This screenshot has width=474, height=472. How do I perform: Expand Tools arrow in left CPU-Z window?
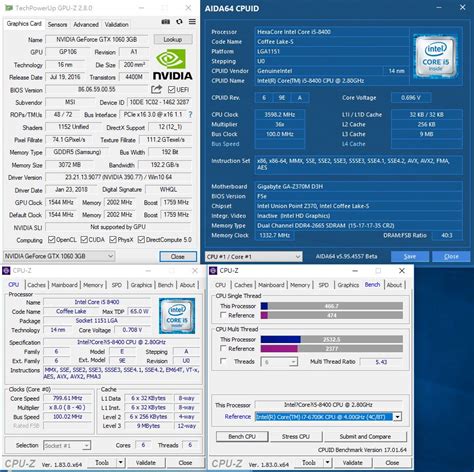pos(121,463)
